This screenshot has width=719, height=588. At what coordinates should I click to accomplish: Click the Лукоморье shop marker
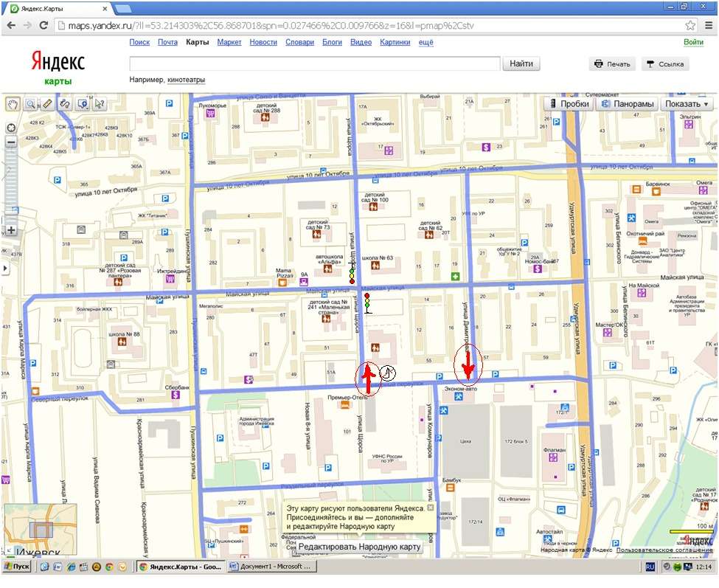[x=210, y=113]
